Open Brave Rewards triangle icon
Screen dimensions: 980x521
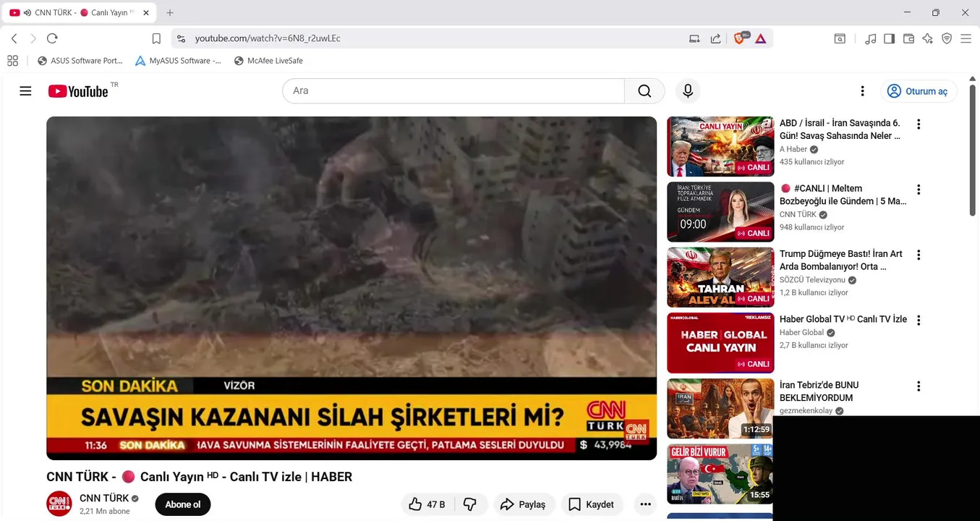pyautogui.click(x=760, y=38)
